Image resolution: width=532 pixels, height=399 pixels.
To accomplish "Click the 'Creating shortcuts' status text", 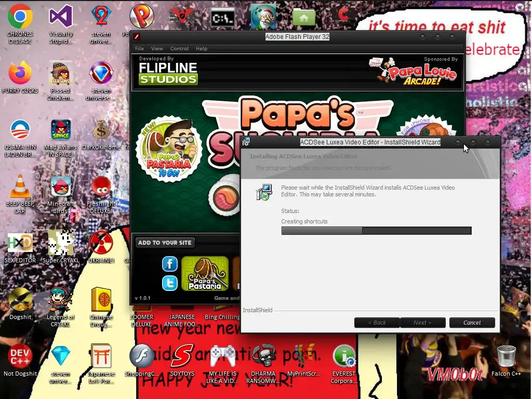I will click(304, 221).
